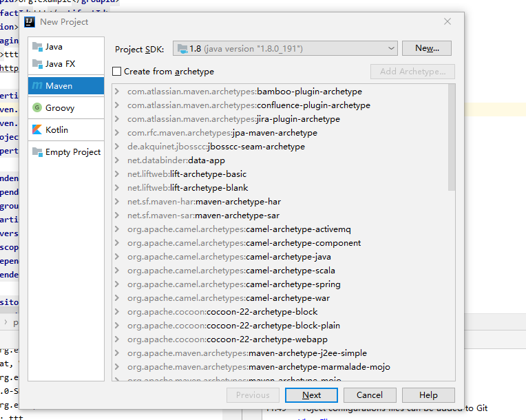Select the jira-plugin-archetype row text
Image resolution: width=526 pixels, height=420 pixels.
pos(233,118)
